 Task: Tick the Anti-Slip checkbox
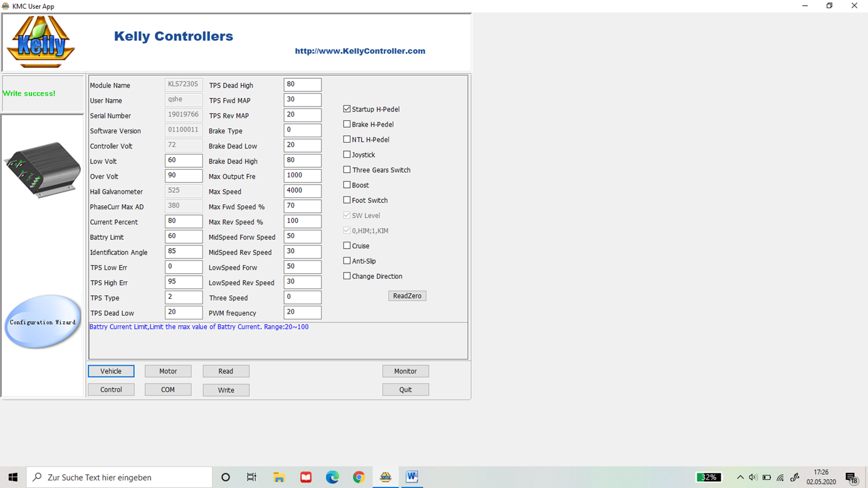pyautogui.click(x=347, y=261)
